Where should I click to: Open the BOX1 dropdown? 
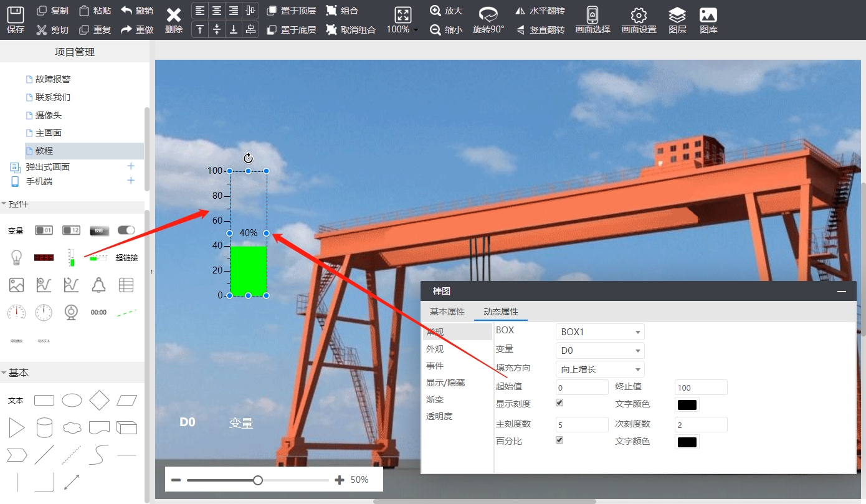pos(599,332)
